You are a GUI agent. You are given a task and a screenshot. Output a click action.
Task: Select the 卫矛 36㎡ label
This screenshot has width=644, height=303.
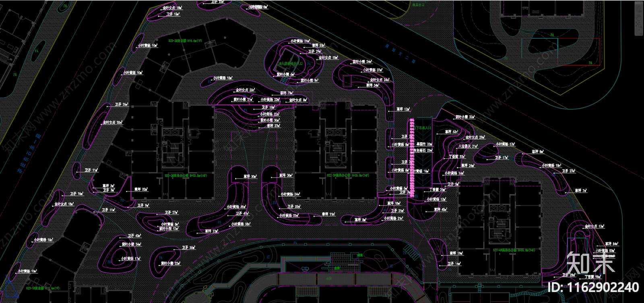189,247
